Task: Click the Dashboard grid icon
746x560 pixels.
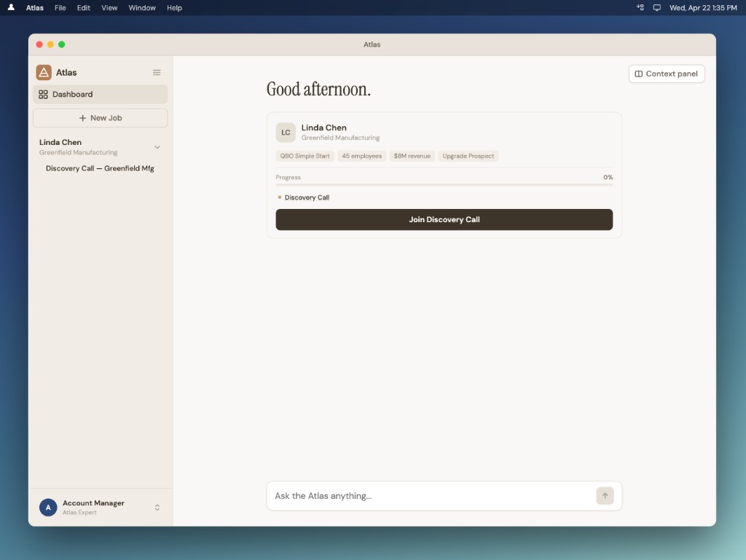Action: 43,95
